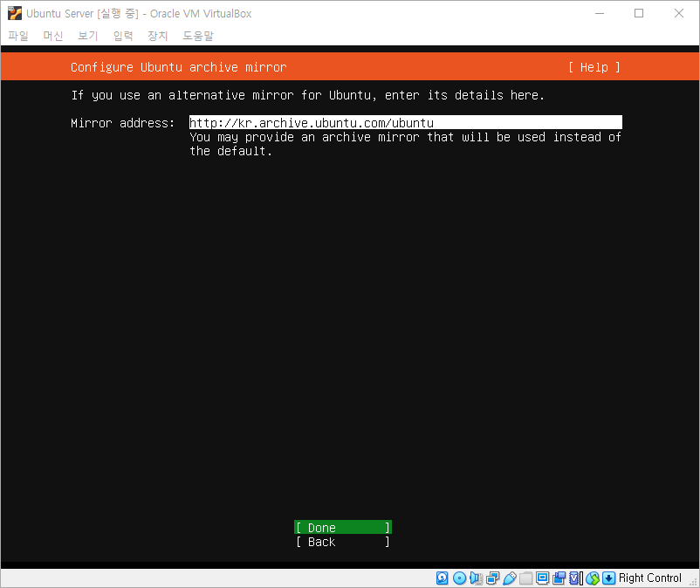The image size is (700, 588).
Task: Open the 보기 menu
Action: pyautogui.click(x=87, y=36)
